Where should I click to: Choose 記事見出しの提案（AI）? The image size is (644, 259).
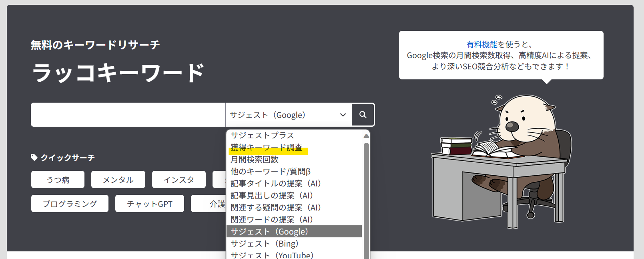272,196
